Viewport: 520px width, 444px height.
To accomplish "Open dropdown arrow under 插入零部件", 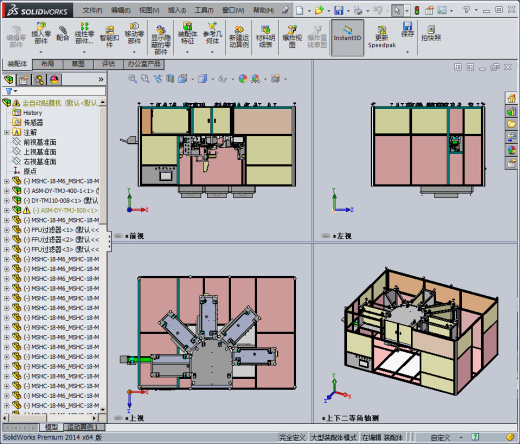I will click(41, 52).
